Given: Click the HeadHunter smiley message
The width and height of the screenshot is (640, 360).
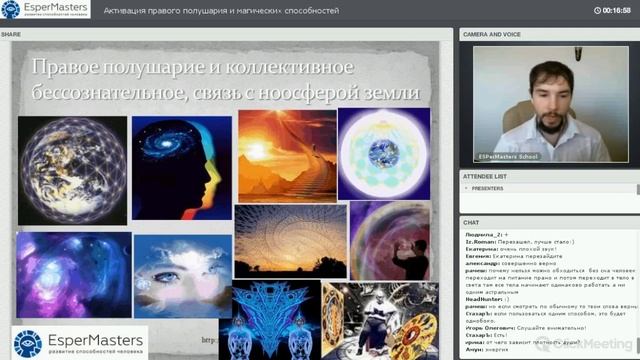Looking at the screenshot, I should 487,299.
